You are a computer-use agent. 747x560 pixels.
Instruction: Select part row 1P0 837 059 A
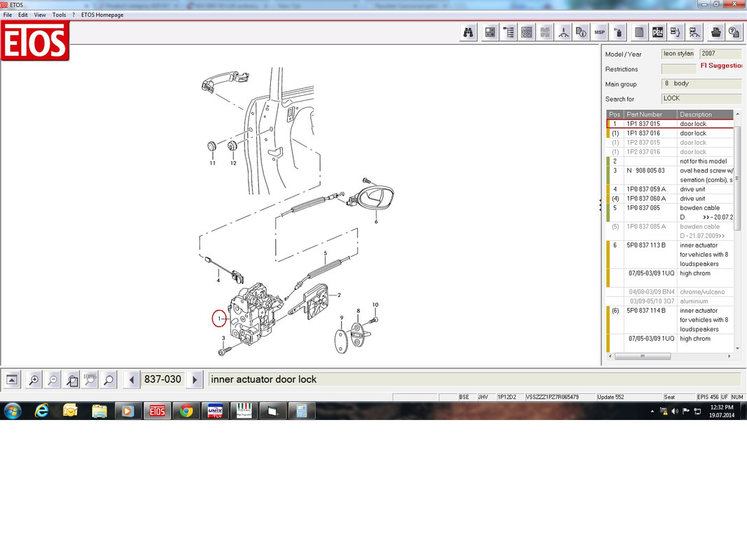click(x=670, y=189)
